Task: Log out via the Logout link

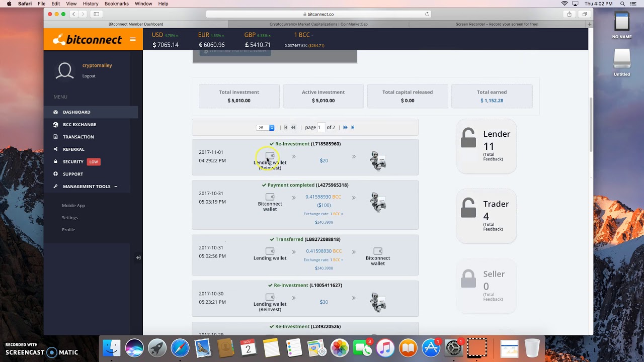Action: tap(89, 76)
